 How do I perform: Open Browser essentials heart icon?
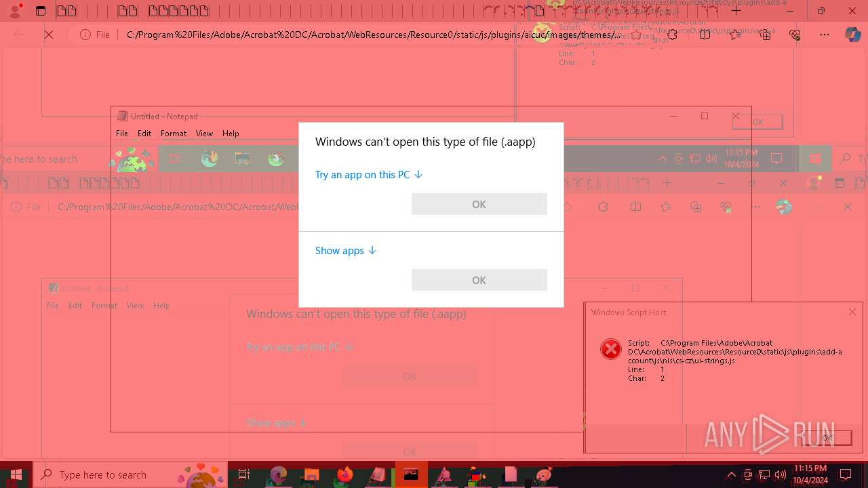tap(795, 35)
